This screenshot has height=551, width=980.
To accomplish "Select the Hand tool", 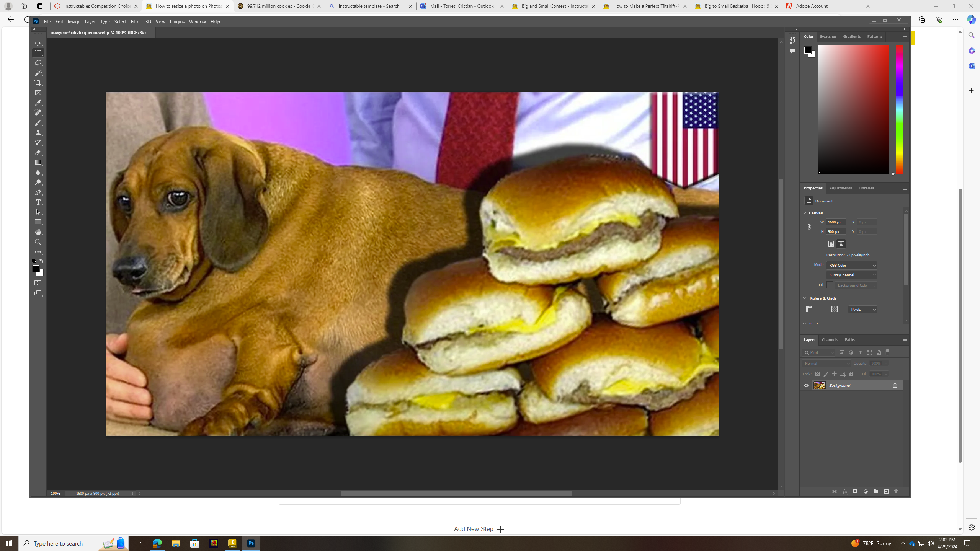I will tap(38, 232).
